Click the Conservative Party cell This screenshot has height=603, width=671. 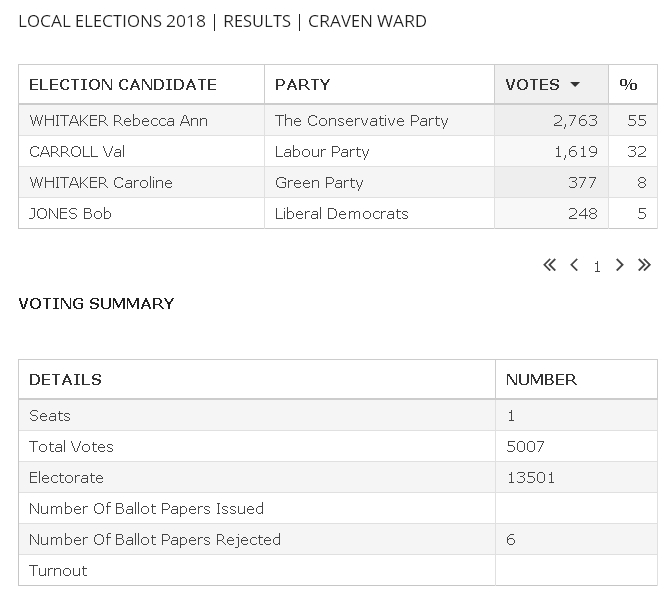[361, 121]
